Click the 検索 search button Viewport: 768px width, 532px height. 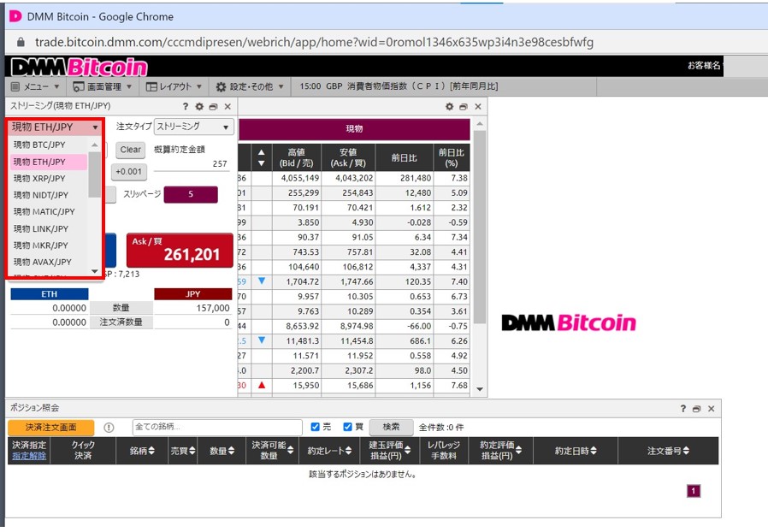(x=391, y=427)
